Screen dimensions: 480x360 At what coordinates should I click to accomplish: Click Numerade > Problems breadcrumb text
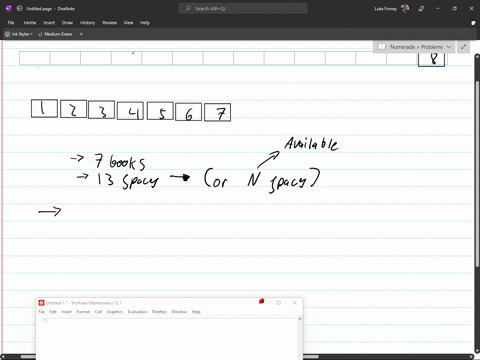click(x=416, y=47)
